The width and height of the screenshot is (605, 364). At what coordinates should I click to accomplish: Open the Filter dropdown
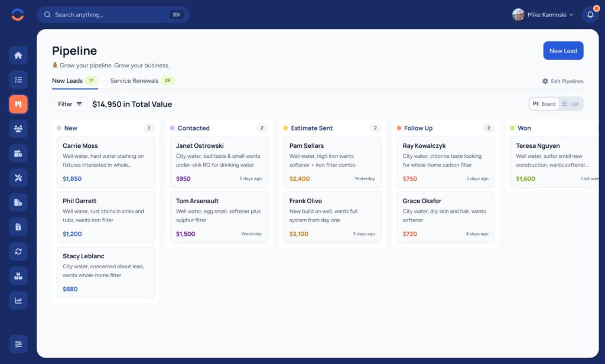coord(70,104)
